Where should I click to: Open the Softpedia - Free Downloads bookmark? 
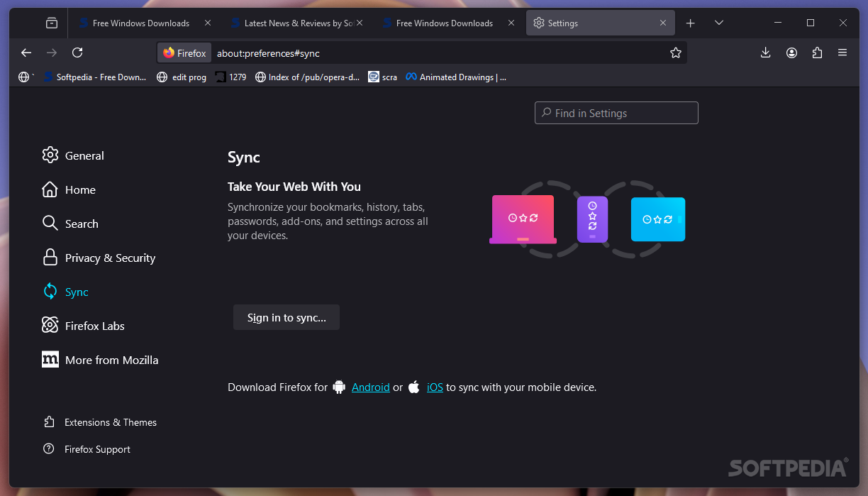pyautogui.click(x=94, y=77)
